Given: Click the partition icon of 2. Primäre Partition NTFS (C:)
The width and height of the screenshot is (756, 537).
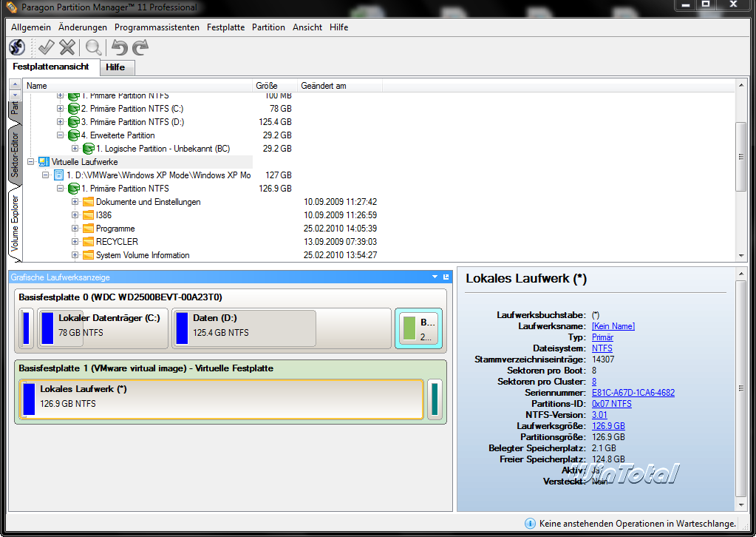Looking at the screenshot, I should pyautogui.click(x=74, y=109).
